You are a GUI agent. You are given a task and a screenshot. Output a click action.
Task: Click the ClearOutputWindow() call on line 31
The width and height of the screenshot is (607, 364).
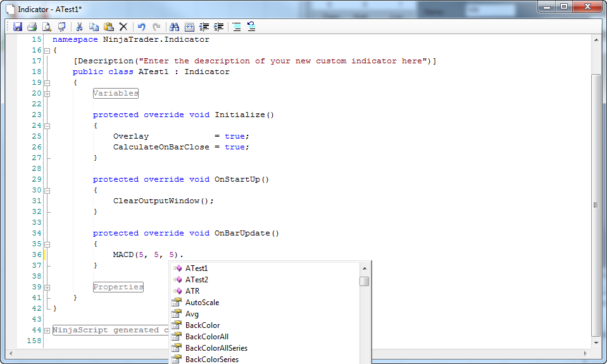163,201
